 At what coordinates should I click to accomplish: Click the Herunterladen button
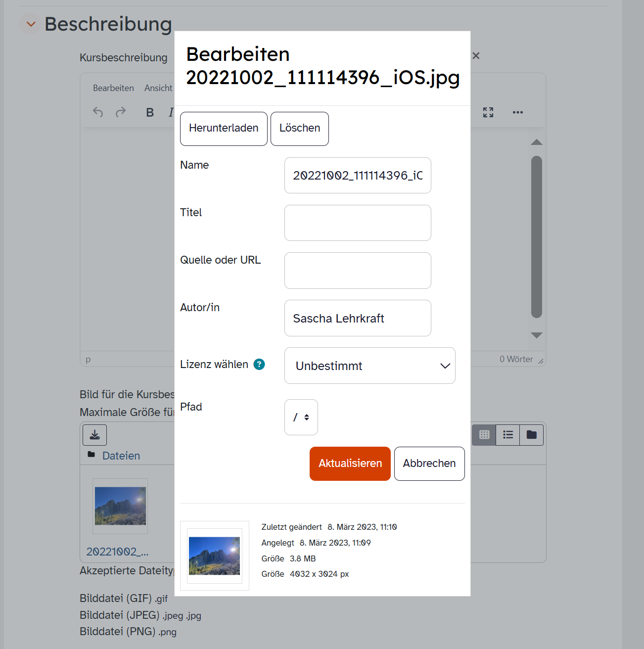click(x=224, y=129)
